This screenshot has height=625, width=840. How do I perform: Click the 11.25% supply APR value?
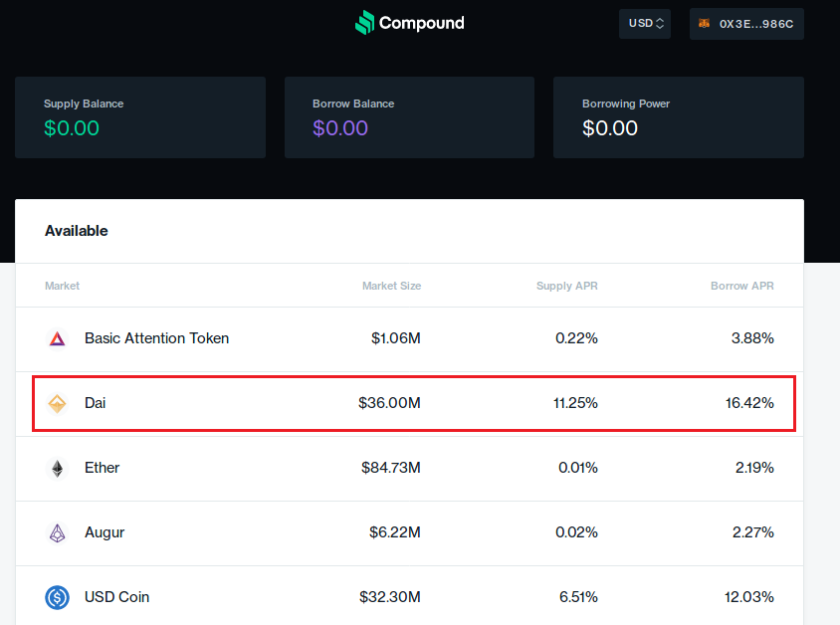pyautogui.click(x=575, y=403)
